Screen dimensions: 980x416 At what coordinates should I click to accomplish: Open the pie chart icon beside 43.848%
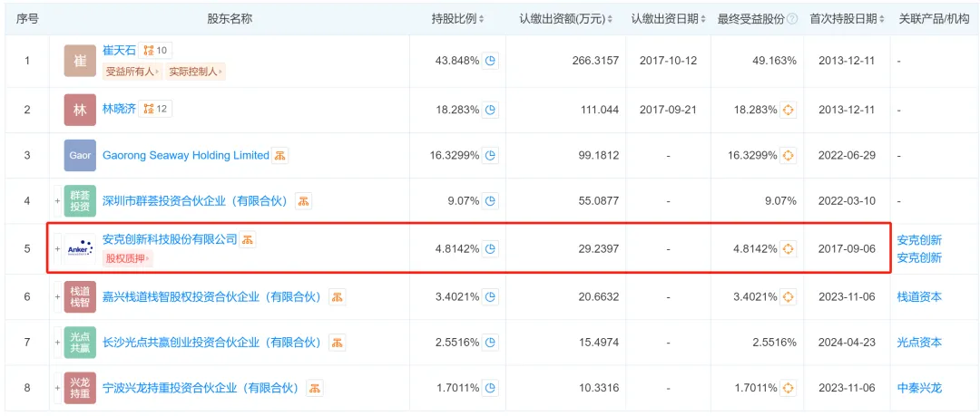491,61
